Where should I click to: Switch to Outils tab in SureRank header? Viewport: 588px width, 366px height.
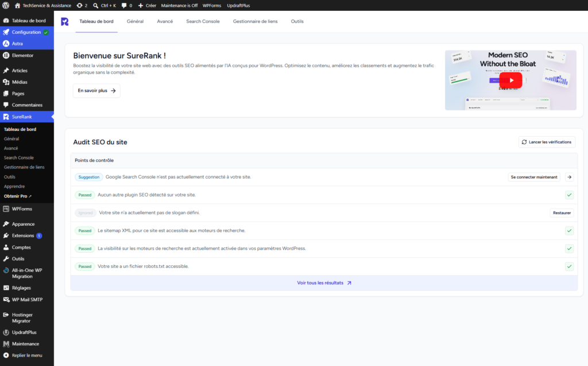pyautogui.click(x=297, y=21)
